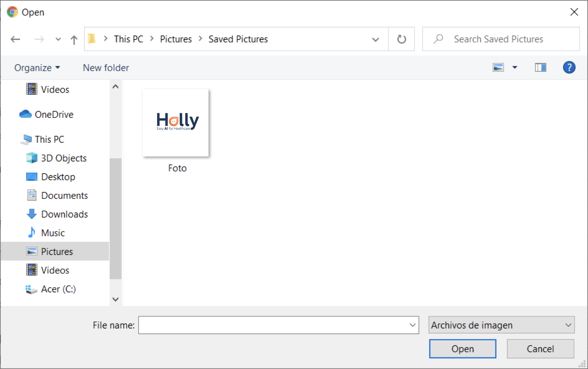Select the top Videos item in sidebar
Viewport: 588px width, 369px height.
click(55, 90)
